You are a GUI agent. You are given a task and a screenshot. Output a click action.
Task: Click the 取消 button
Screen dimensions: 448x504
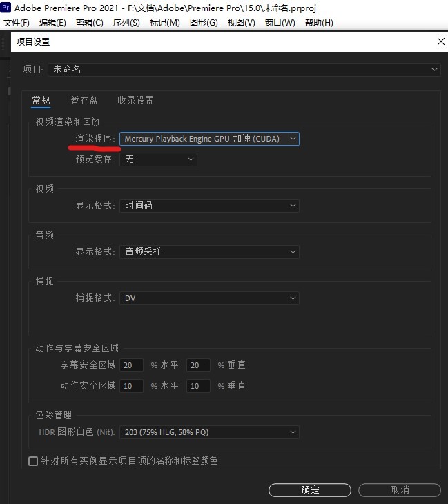(x=400, y=490)
